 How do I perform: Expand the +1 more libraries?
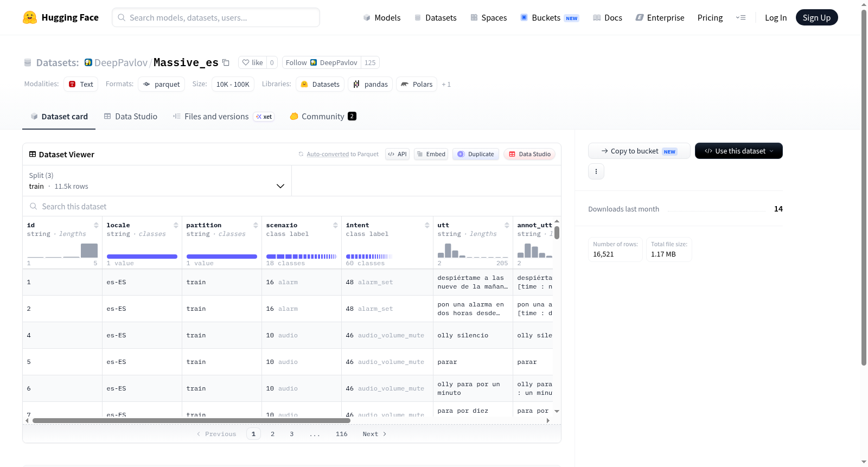[x=446, y=84]
